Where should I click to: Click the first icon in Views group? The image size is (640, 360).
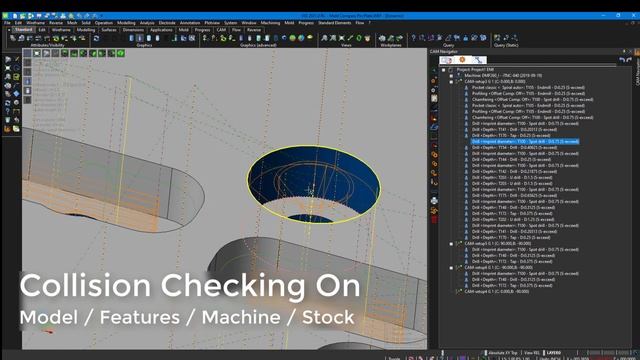pos(324,38)
